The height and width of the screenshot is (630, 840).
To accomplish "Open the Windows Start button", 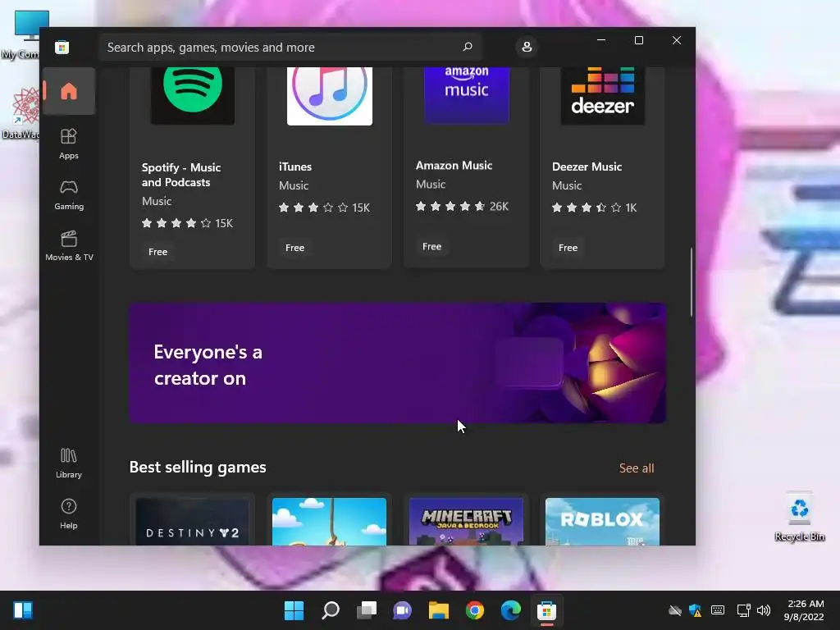I will [x=294, y=610].
